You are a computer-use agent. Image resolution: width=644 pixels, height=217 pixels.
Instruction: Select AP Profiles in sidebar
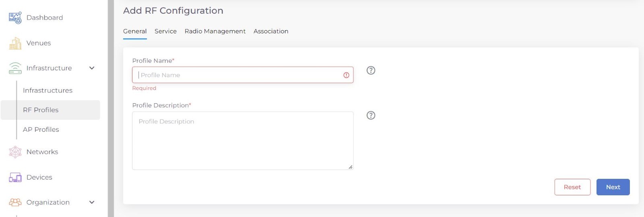point(41,129)
